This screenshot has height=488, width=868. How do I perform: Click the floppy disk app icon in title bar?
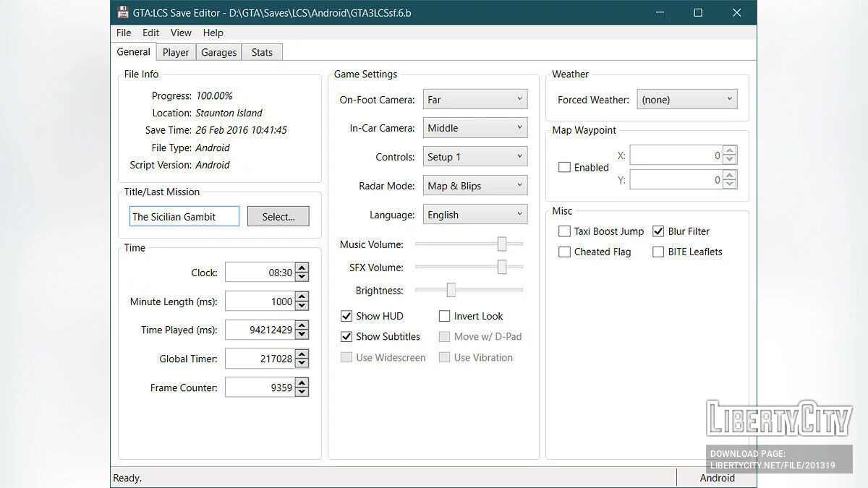click(123, 13)
